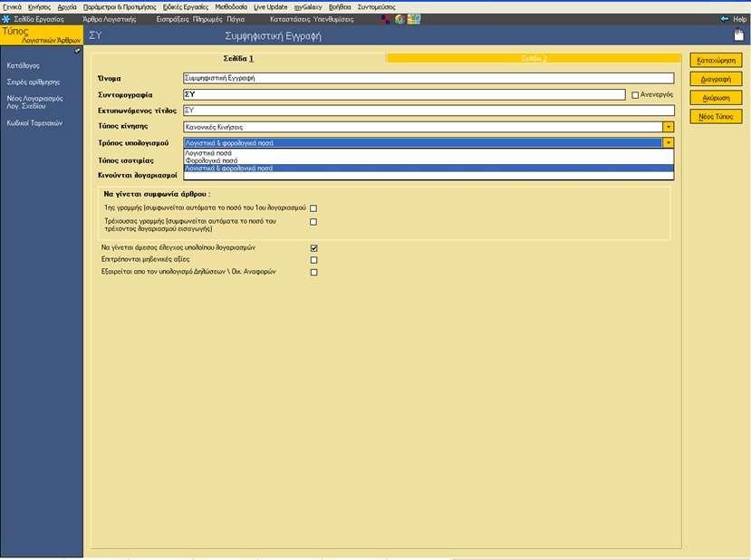Open the Σειρές αρίθμησης sidebar link

(34, 82)
